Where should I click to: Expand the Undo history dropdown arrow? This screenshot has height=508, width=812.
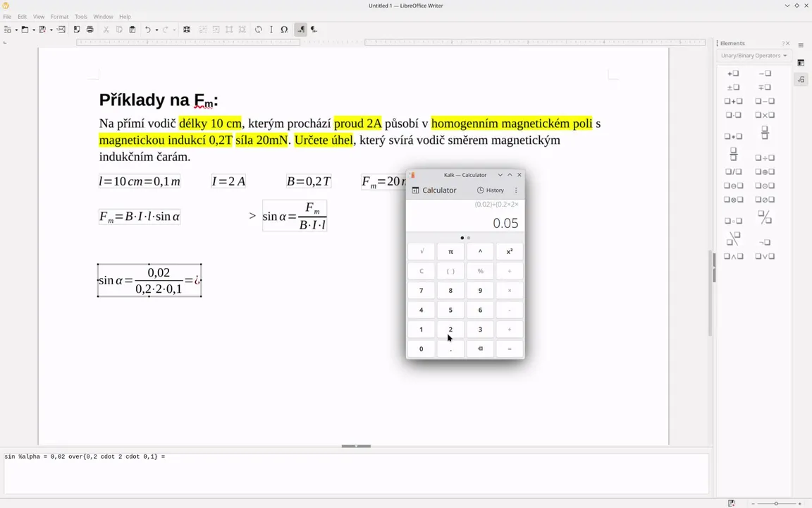coord(156,30)
